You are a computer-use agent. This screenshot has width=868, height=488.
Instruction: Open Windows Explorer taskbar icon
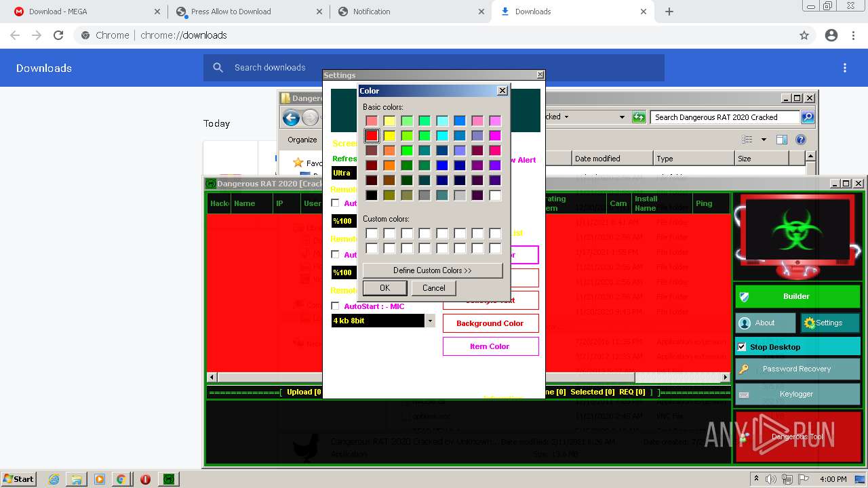[x=77, y=479]
